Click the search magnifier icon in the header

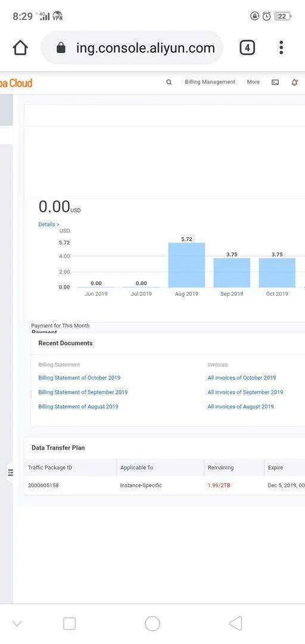click(169, 82)
